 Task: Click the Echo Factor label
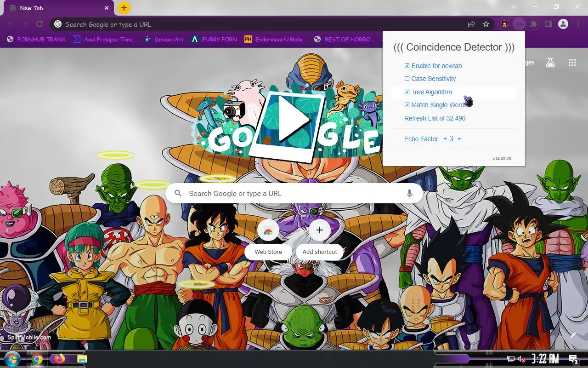click(x=421, y=139)
